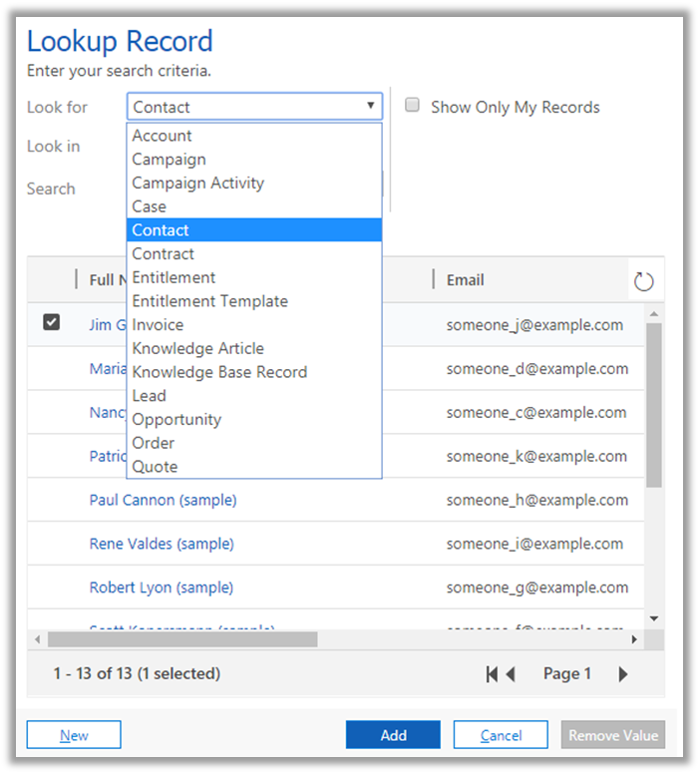
Task: Open Paul Cannon (sample) record link
Action: 163,500
